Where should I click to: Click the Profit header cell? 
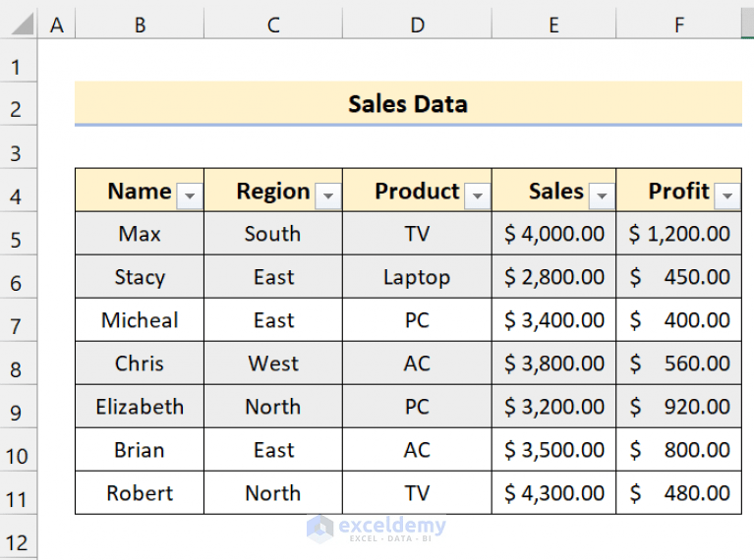coord(679,191)
